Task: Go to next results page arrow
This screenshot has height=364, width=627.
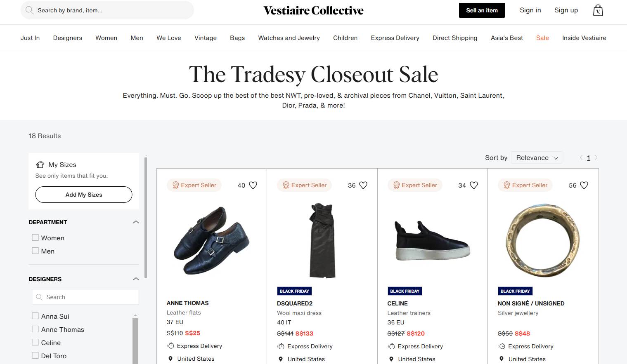Action: click(596, 157)
